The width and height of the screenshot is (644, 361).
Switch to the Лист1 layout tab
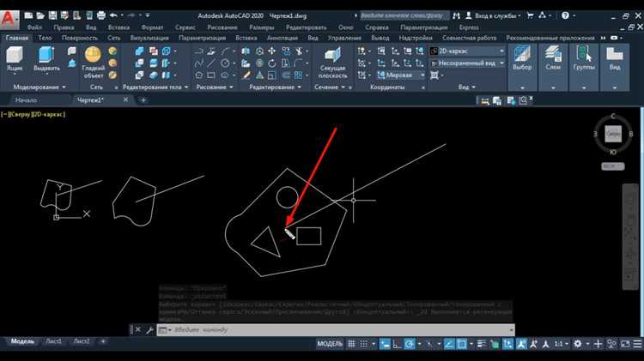54,341
